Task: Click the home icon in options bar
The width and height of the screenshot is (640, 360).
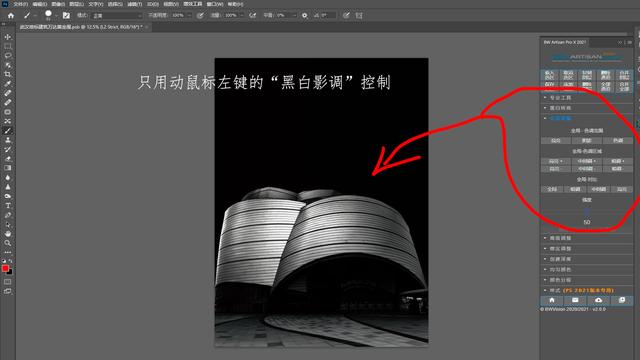Action: click(x=11, y=16)
